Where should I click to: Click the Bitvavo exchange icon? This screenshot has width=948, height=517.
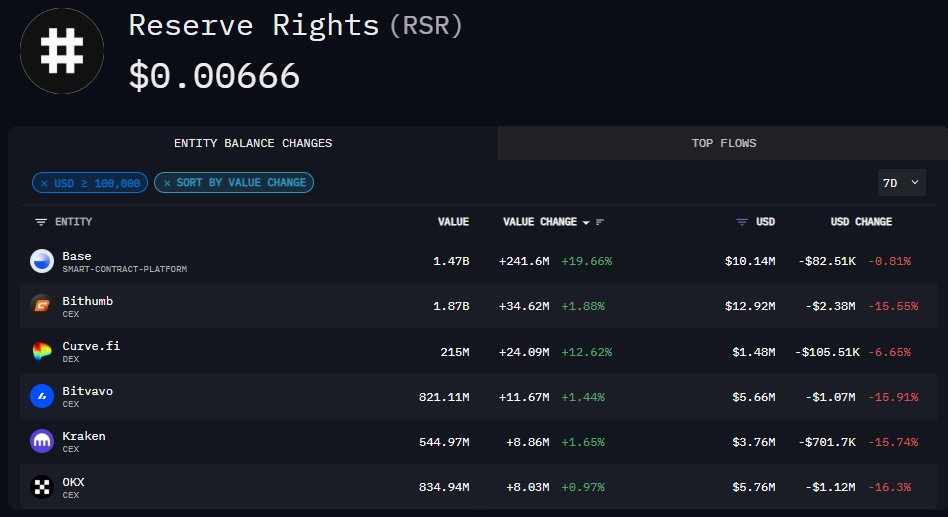(x=41, y=396)
